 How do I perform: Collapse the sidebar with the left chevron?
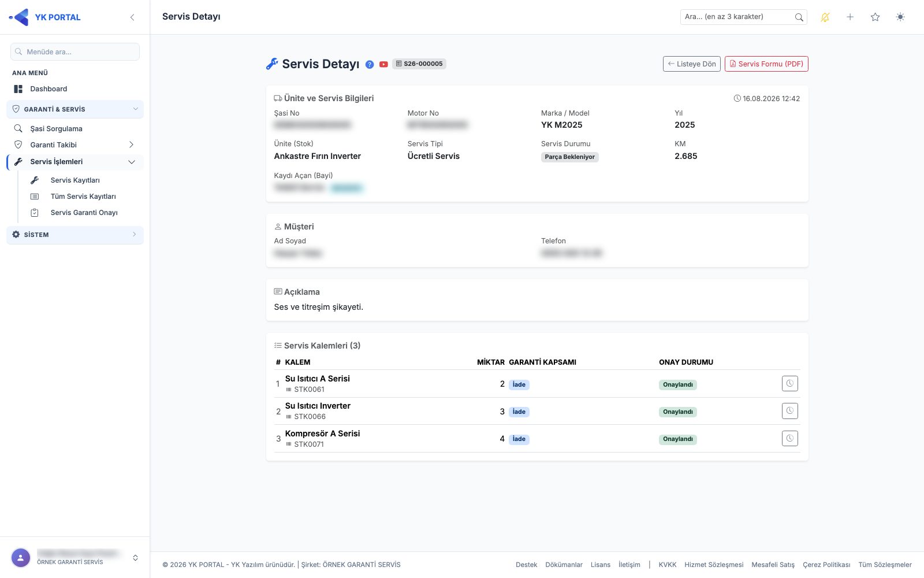(x=132, y=17)
